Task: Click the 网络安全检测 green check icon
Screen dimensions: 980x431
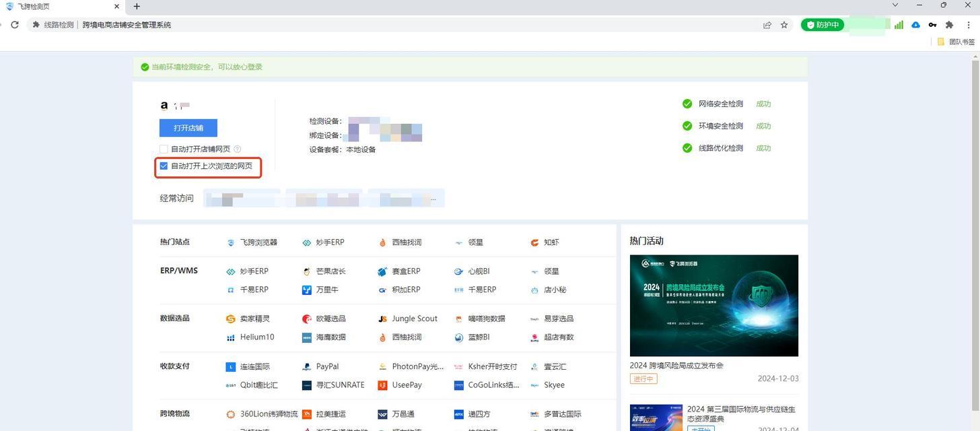Action: click(687, 104)
